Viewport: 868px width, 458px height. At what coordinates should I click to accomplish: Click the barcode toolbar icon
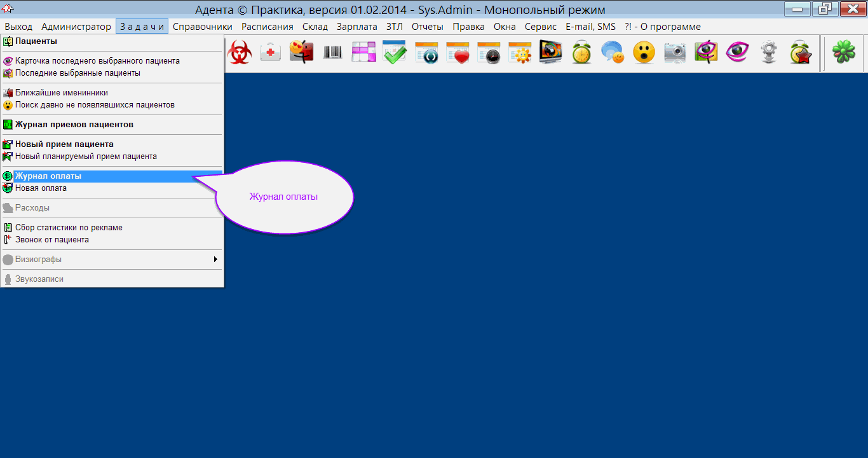(x=332, y=53)
